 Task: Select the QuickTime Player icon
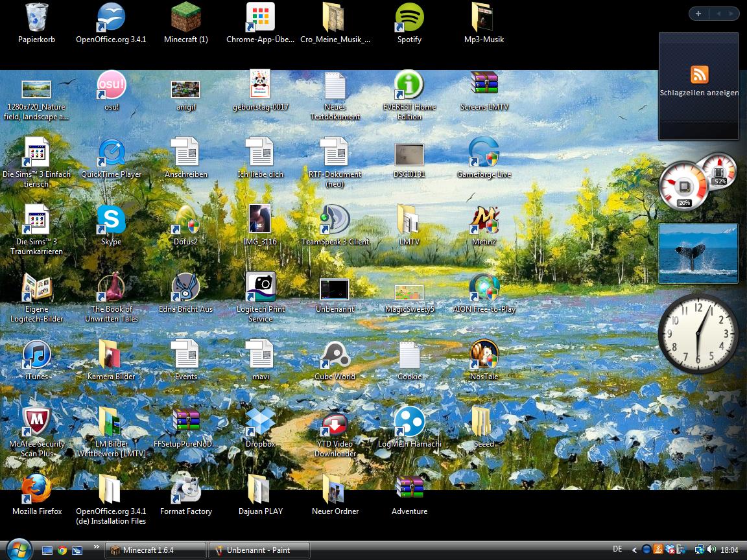point(111,153)
